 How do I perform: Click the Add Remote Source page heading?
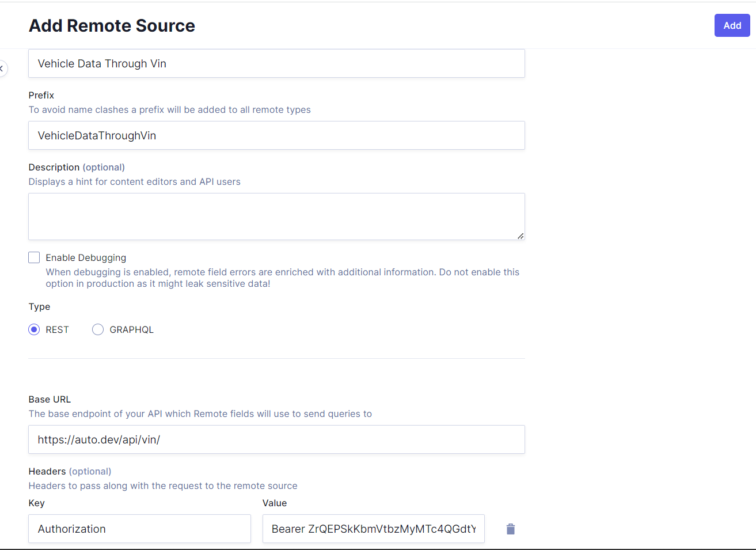[x=112, y=25]
